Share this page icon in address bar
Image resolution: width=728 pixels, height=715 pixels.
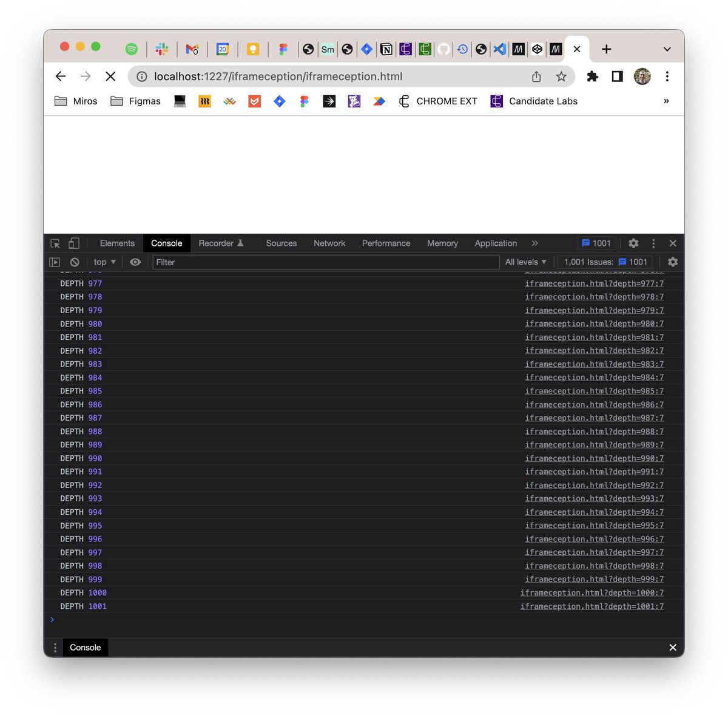pos(536,76)
